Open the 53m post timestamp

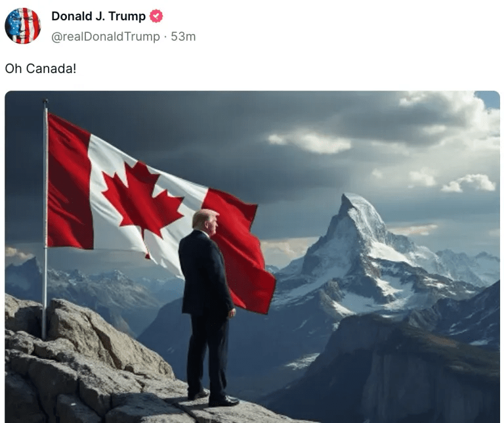(x=183, y=37)
